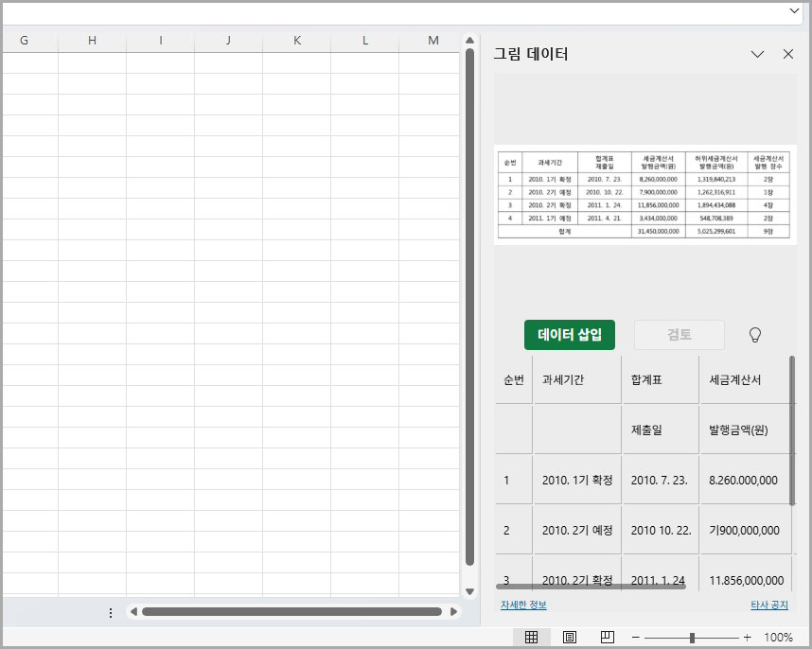Image resolution: width=812 pixels, height=649 pixels.
Task: Click the zoom slider handle
Action: click(692, 637)
